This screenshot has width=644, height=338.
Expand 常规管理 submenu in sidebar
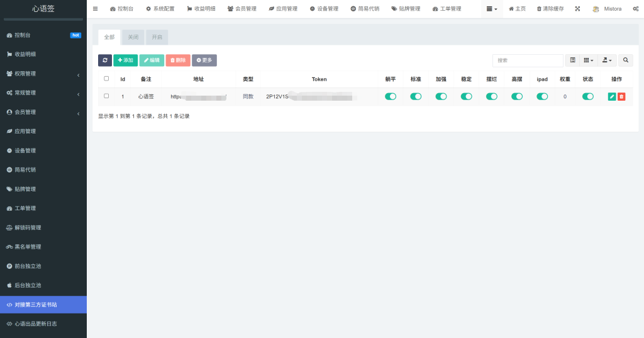(43, 93)
